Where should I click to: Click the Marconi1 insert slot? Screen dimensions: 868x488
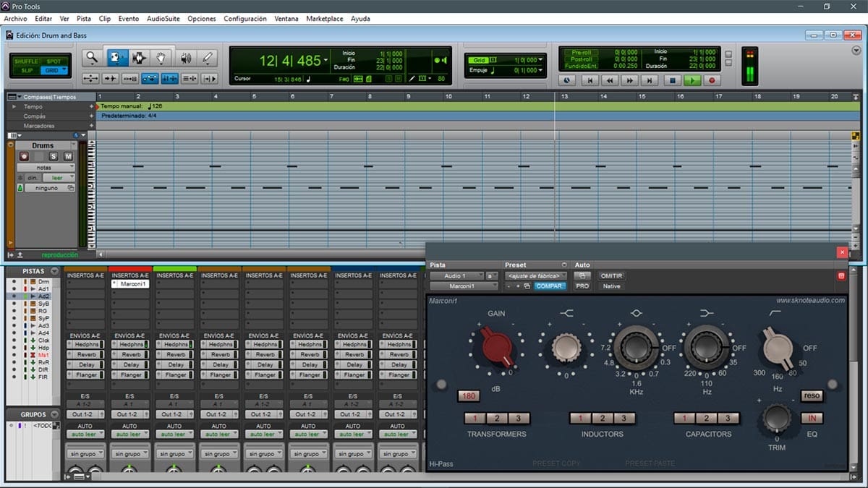click(x=130, y=284)
